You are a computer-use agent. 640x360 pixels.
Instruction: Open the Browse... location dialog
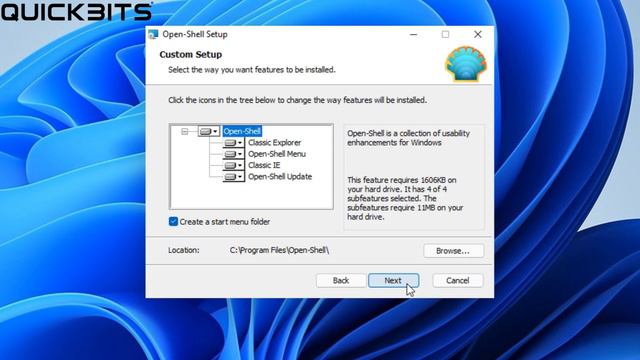pos(453,251)
